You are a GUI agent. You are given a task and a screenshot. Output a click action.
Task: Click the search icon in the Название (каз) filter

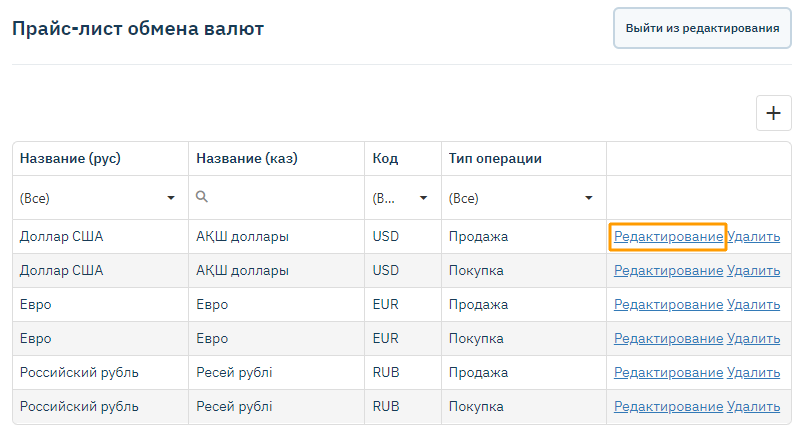pyautogui.click(x=202, y=197)
